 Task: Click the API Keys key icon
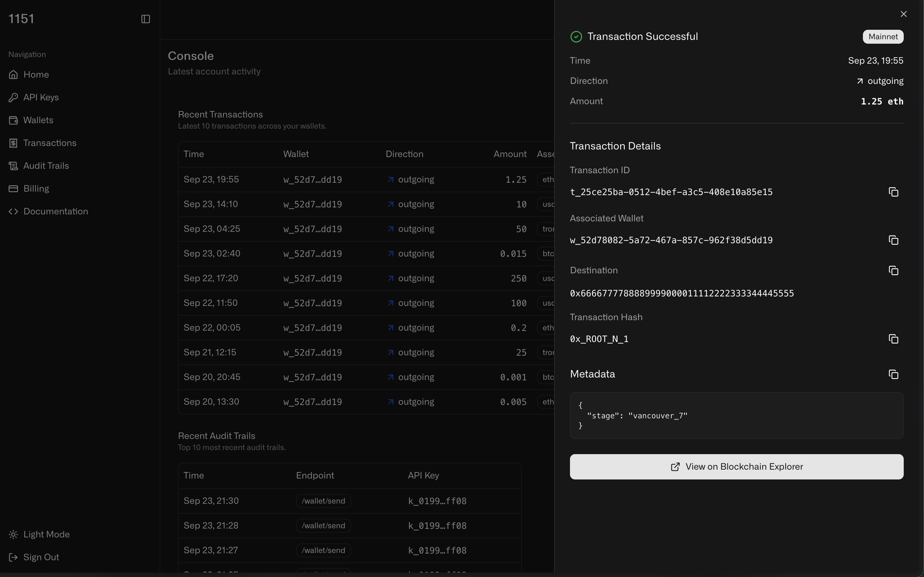coord(13,97)
